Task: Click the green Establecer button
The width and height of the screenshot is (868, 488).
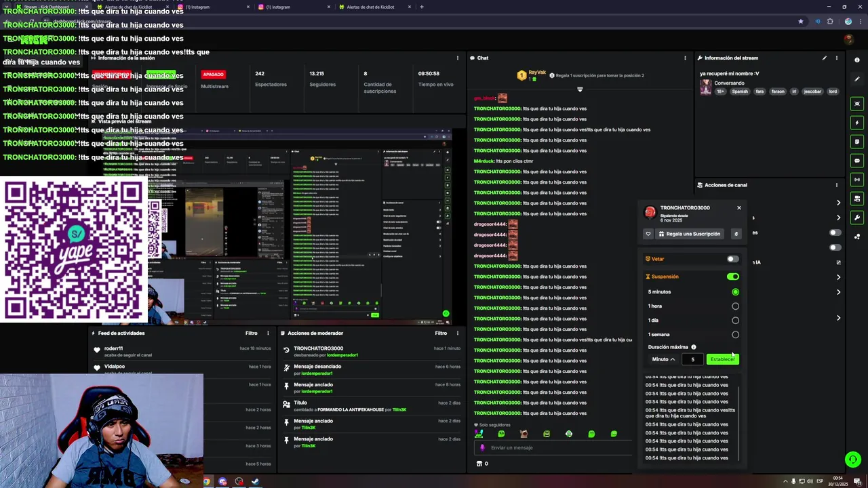Action: click(x=723, y=359)
